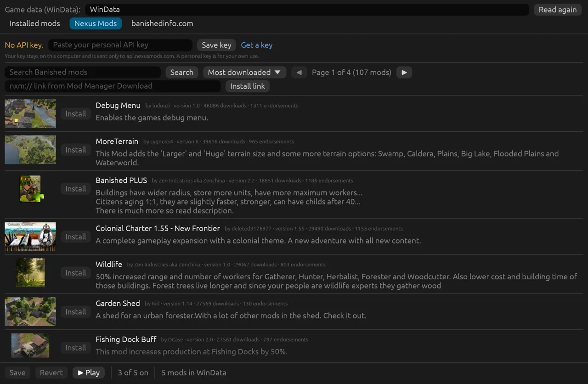The image size is (588, 384).
Task: Install the Wildlife mod
Action: point(76,273)
